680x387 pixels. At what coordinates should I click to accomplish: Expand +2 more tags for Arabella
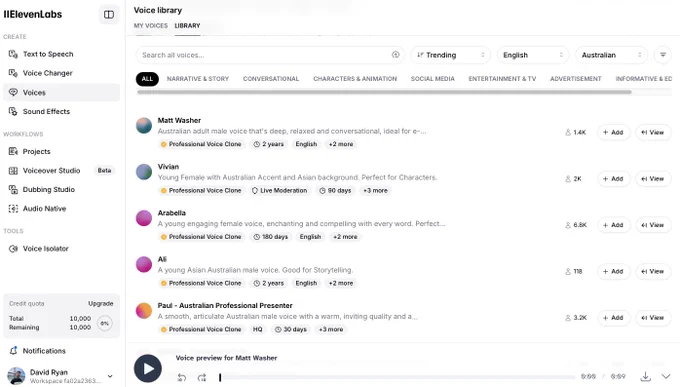[x=345, y=237]
